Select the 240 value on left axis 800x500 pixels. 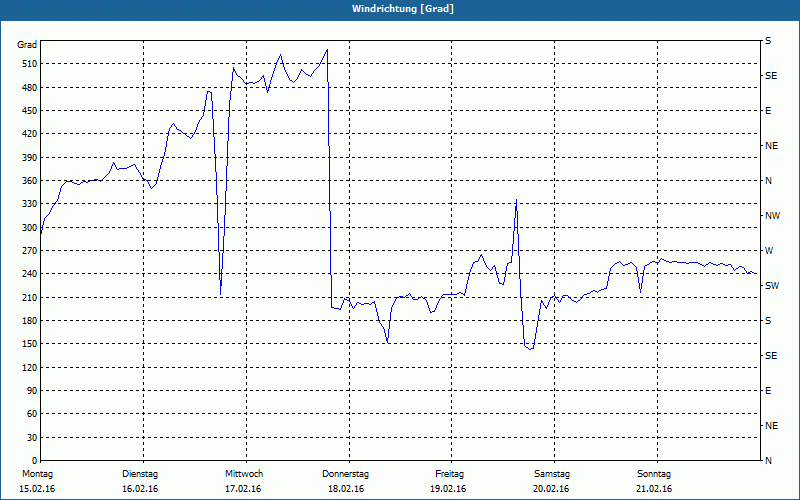click(x=29, y=274)
